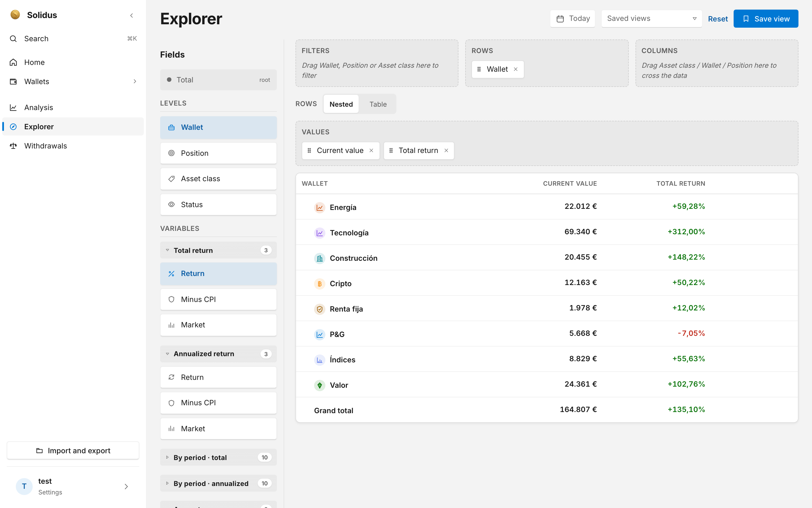Click the Search magnifier icon
812x508 pixels.
pos(13,39)
